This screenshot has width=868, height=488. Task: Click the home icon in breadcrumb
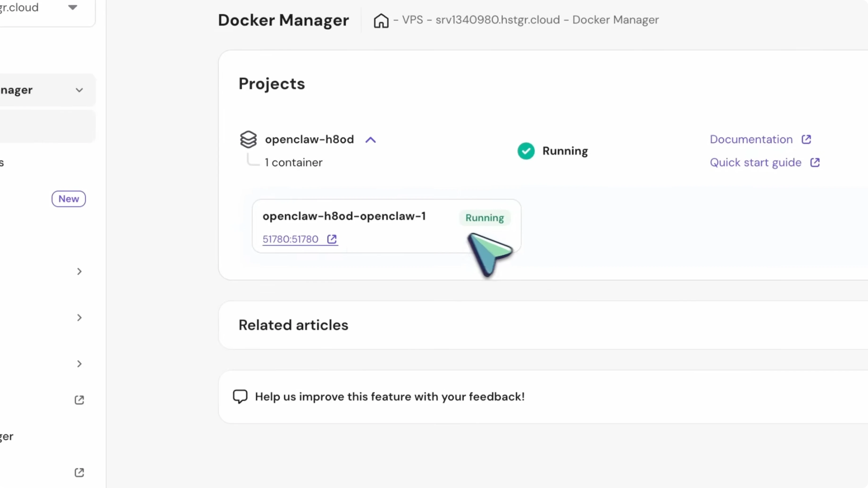click(x=381, y=21)
